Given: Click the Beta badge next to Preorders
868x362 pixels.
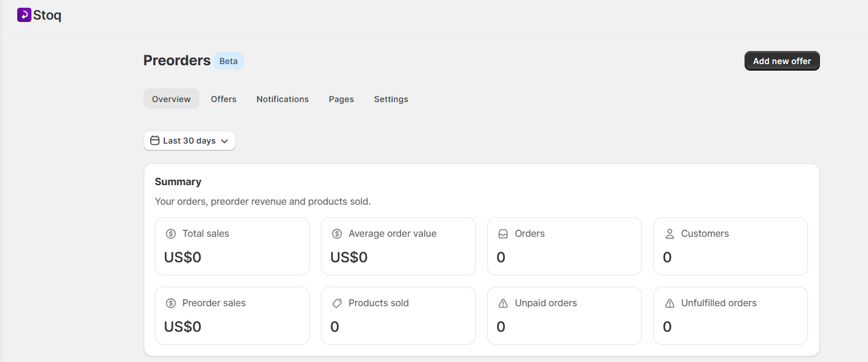Looking at the screenshot, I should click(x=228, y=61).
